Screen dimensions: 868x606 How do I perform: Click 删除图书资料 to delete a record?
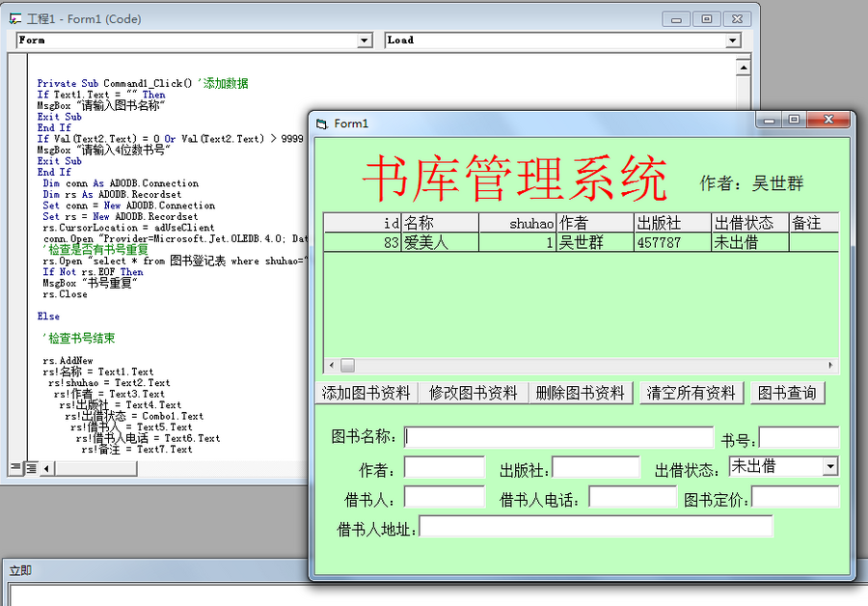[x=580, y=394]
